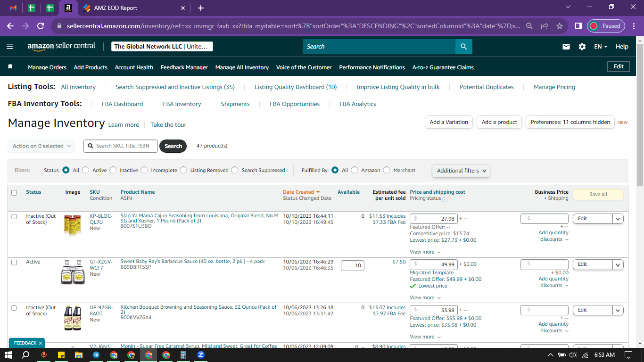This screenshot has height=362, width=644.
Task: Tick the select-all checkbox in the table header
Action: (x=14, y=192)
